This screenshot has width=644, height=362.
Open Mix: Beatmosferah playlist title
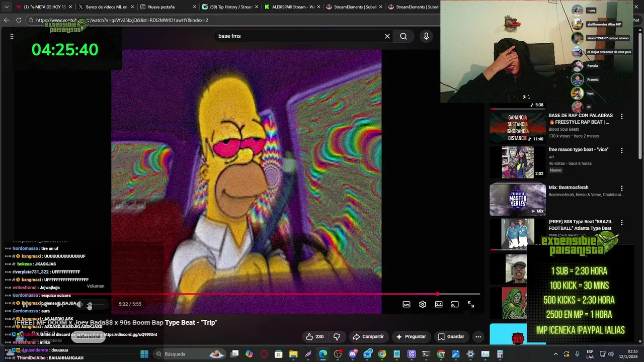pyautogui.click(x=569, y=188)
